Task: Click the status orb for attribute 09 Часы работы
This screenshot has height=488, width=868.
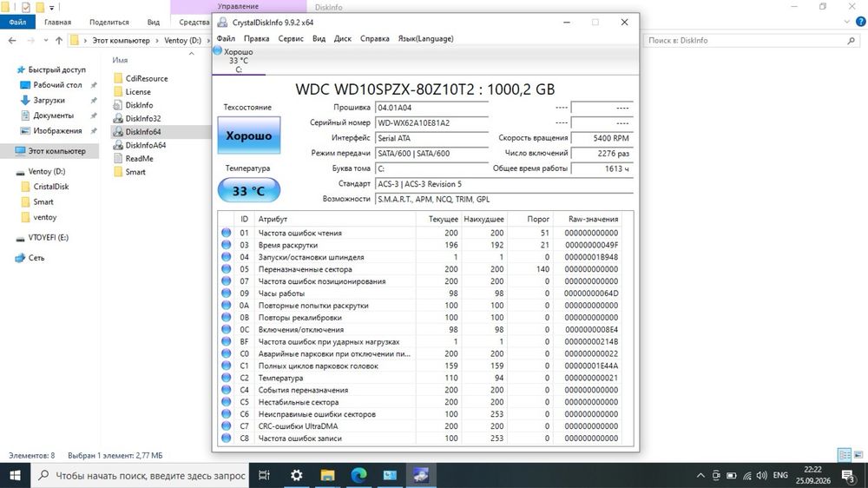Action: click(x=226, y=293)
